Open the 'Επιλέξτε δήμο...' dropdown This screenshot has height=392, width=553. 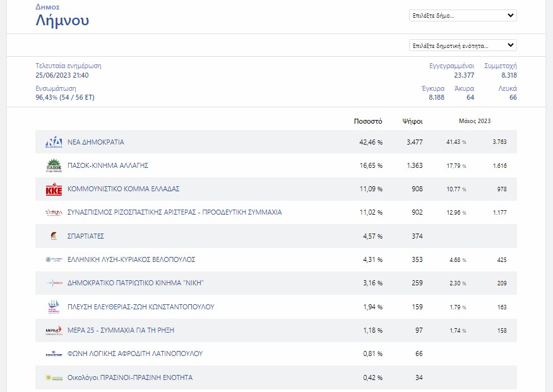[463, 16]
